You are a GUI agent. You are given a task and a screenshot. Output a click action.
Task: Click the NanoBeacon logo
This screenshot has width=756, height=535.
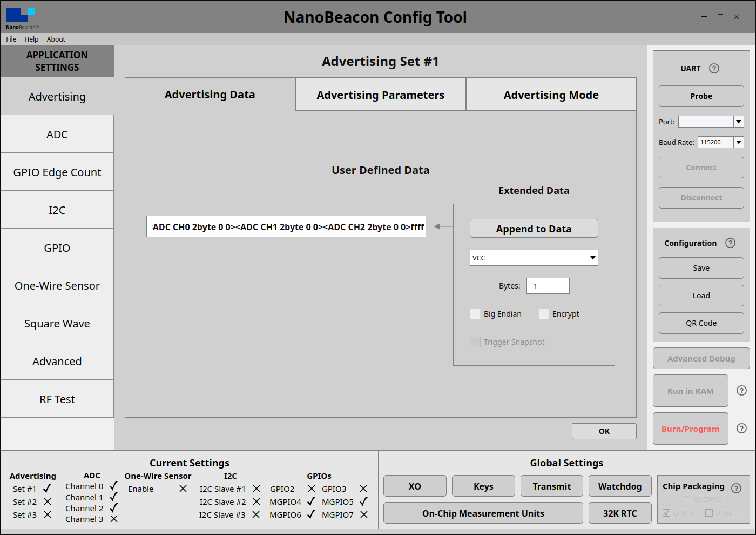tap(21, 18)
